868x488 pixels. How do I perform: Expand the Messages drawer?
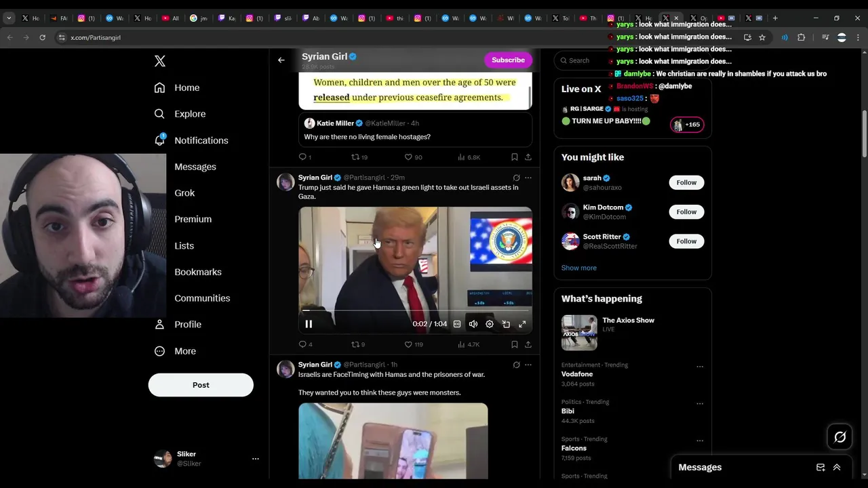coord(837,468)
